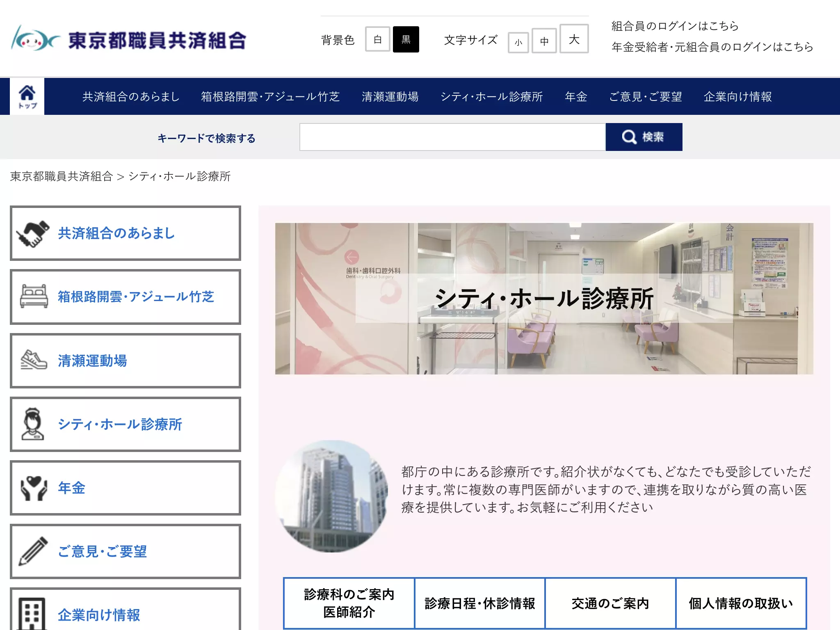Open 共済組合のあらまし in the navy menu
The image size is (840, 630).
tap(131, 96)
